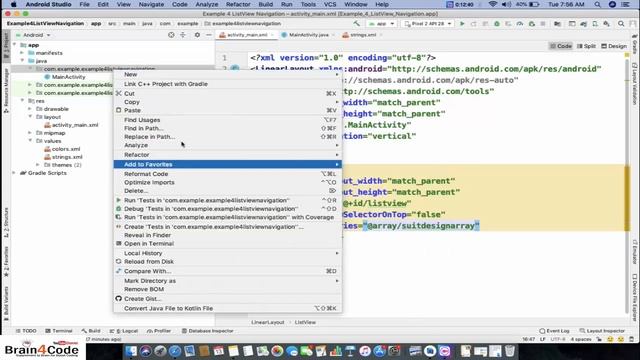Choose Create Gist… in context menu
This screenshot has width=640, height=360.
227,299
